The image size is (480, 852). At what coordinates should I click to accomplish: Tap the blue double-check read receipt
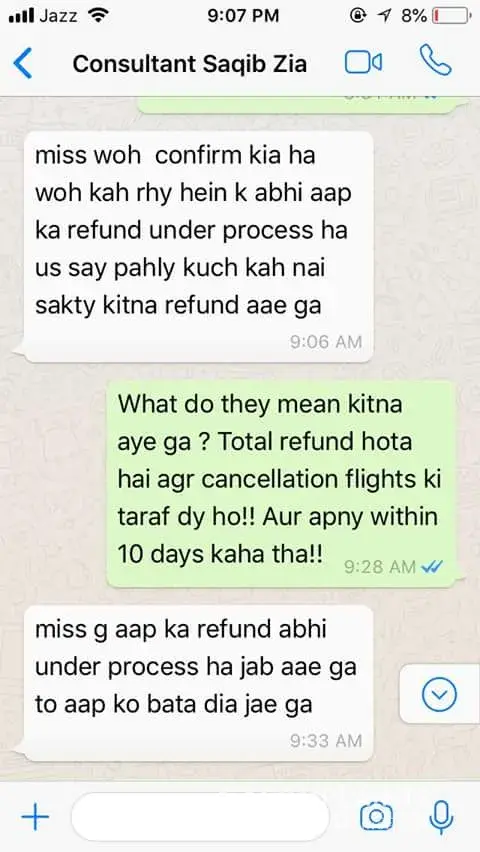432,567
